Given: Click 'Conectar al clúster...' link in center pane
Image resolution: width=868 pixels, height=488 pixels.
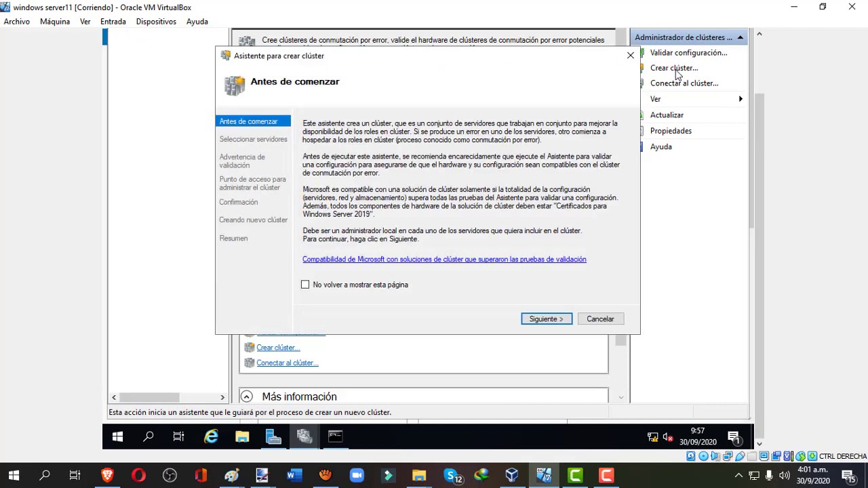Looking at the screenshot, I should [x=288, y=363].
